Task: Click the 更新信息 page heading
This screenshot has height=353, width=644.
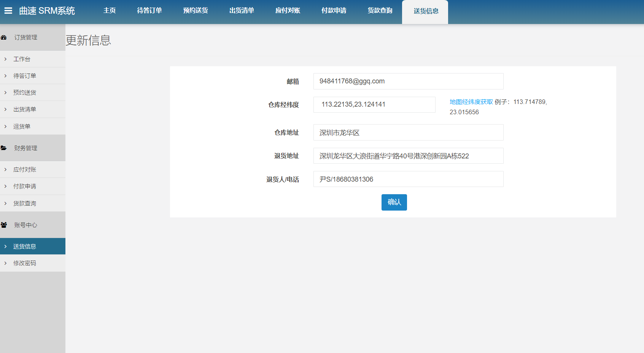Action: tap(88, 40)
